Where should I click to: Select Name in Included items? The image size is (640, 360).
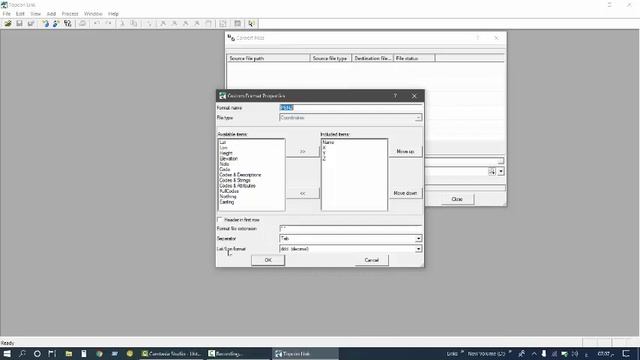[328, 142]
